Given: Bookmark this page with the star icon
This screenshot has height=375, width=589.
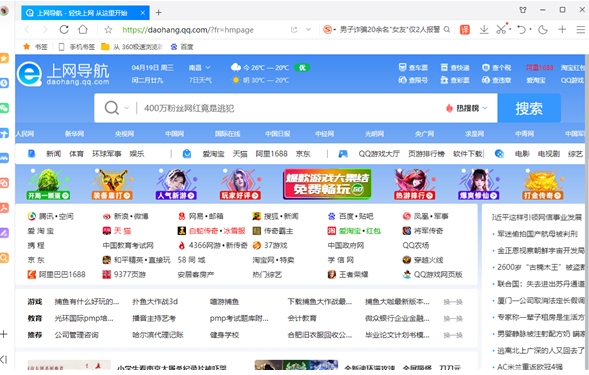Looking at the screenshot, I should tap(108, 30).
